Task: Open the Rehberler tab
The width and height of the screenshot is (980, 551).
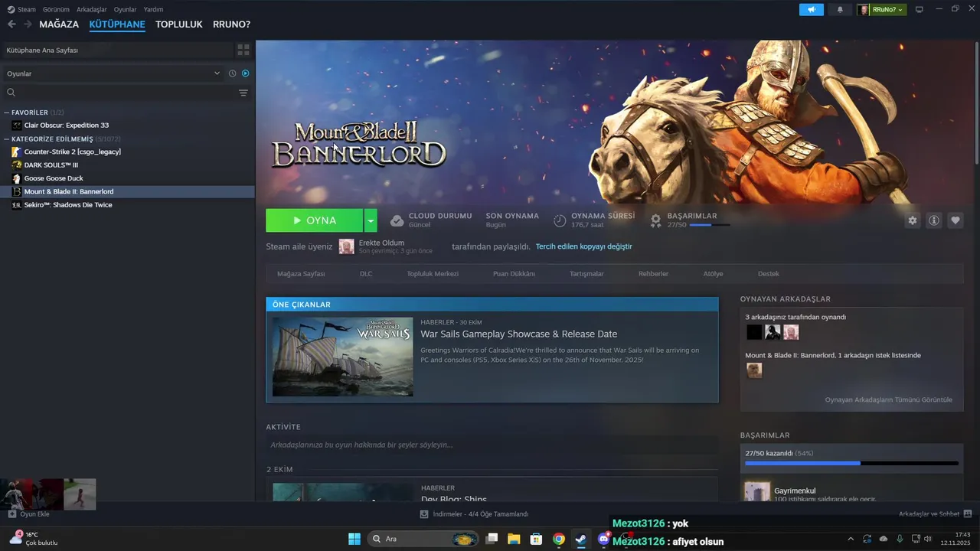Action: coord(653,274)
